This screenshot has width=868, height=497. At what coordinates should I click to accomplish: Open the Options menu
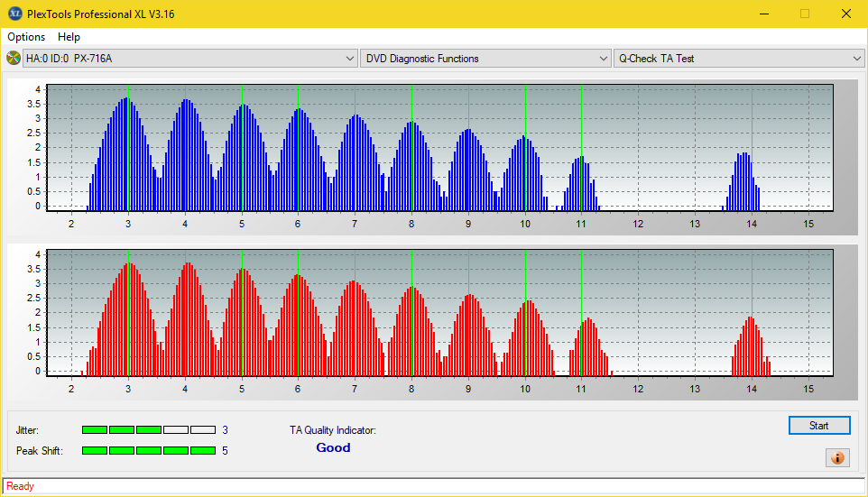coord(26,37)
